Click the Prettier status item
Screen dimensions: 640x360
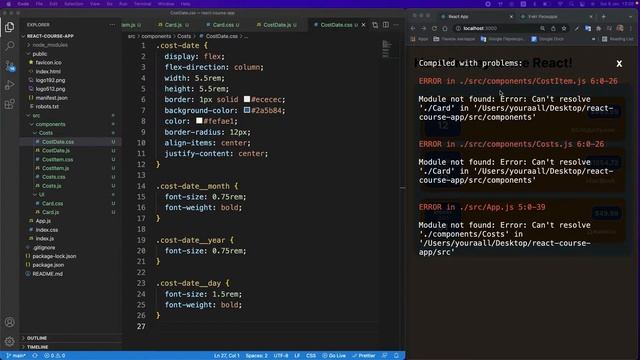[364, 356]
